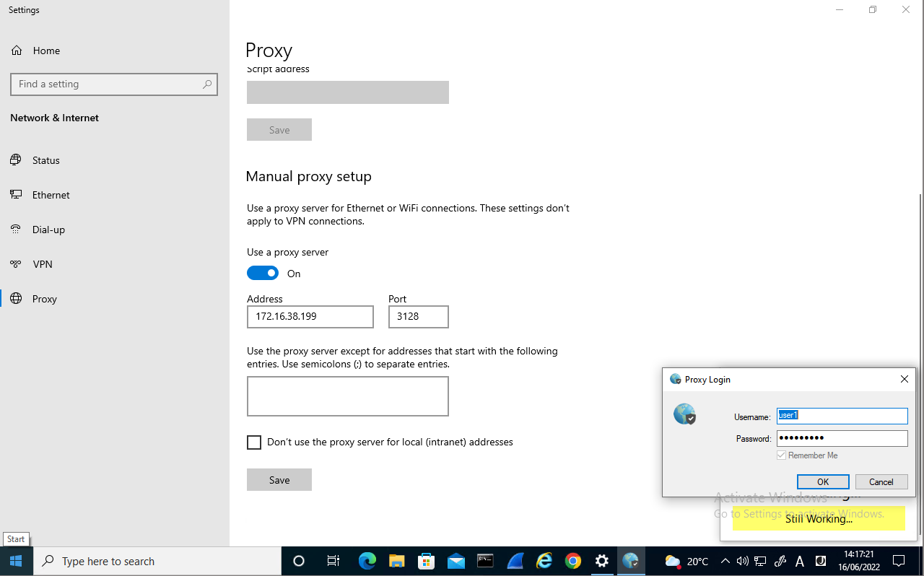Switch to the VPN settings page
The height and width of the screenshot is (576, 924).
pos(41,264)
